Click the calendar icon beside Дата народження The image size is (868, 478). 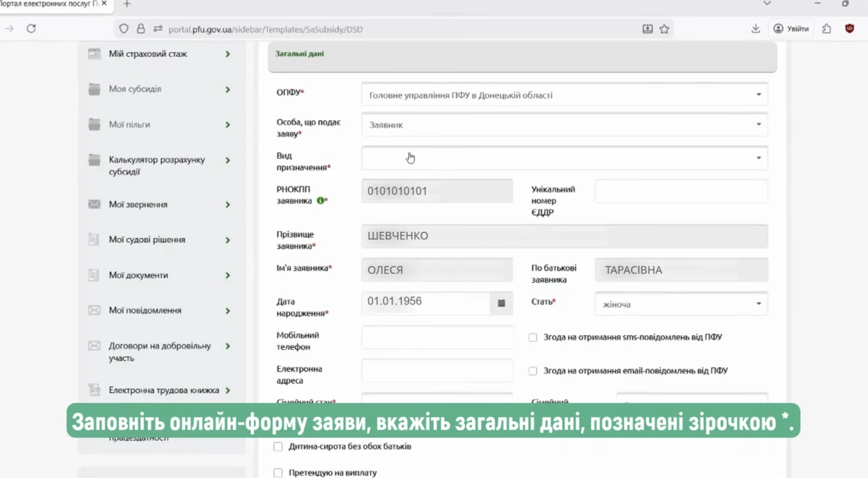tap(501, 304)
